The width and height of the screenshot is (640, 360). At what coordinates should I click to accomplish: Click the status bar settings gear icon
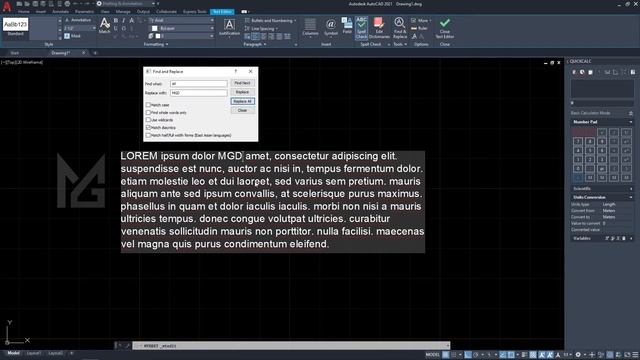[x=578, y=355]
